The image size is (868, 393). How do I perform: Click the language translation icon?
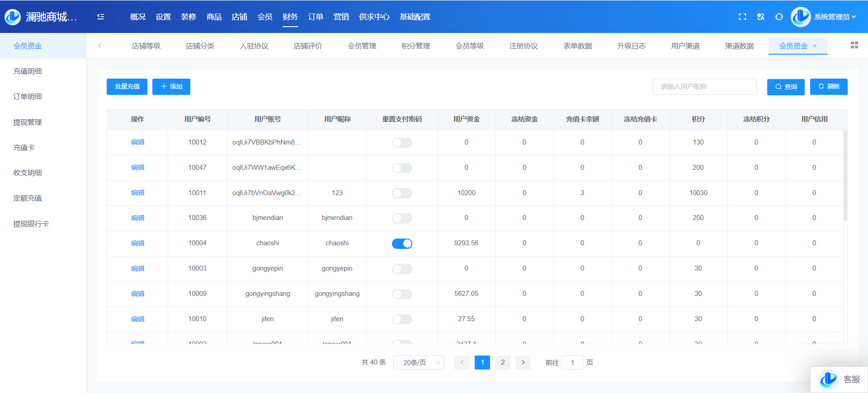point(761,17)
